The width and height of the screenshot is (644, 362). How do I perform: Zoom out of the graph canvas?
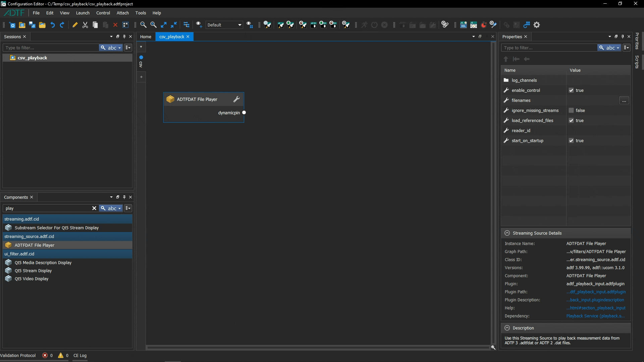tap(143, 25)
